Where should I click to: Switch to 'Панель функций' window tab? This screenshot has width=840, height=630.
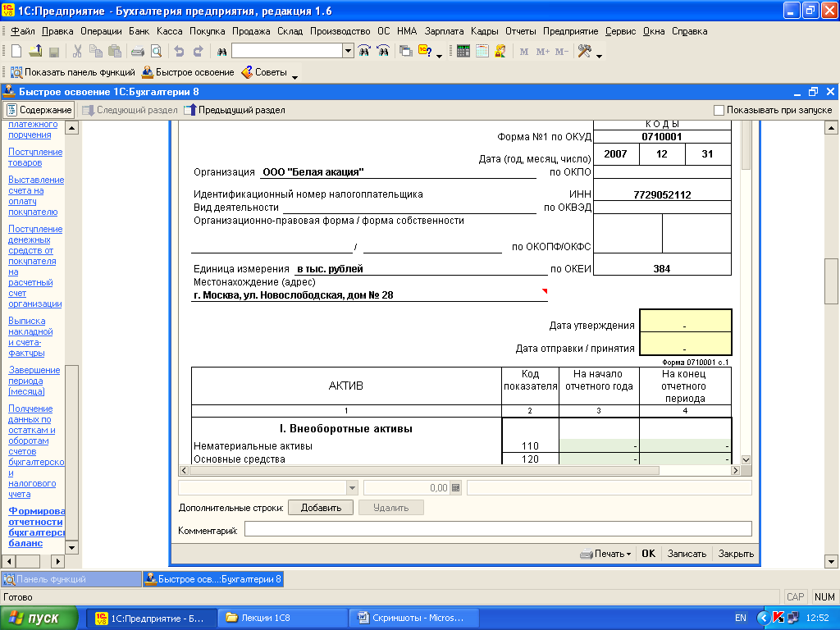71,579
